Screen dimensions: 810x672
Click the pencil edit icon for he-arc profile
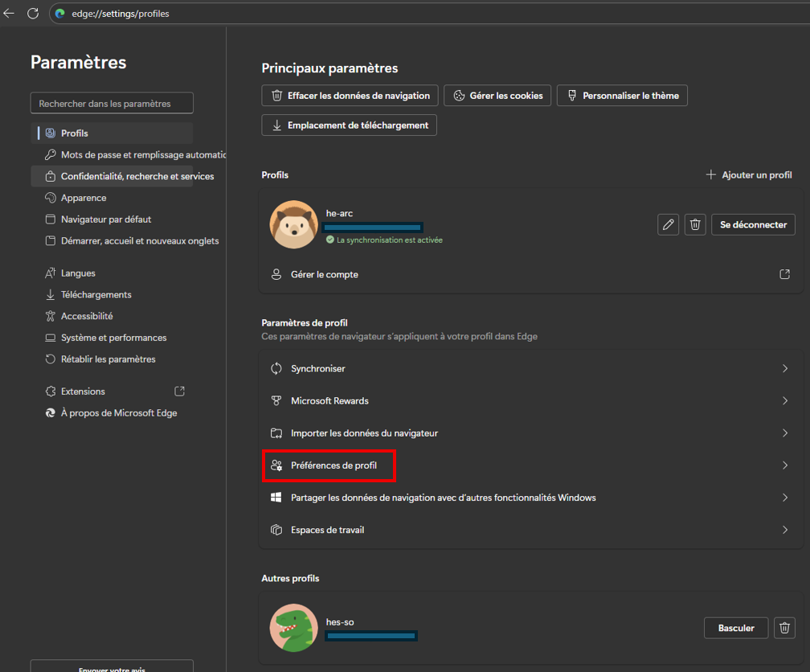click(668, 225)
